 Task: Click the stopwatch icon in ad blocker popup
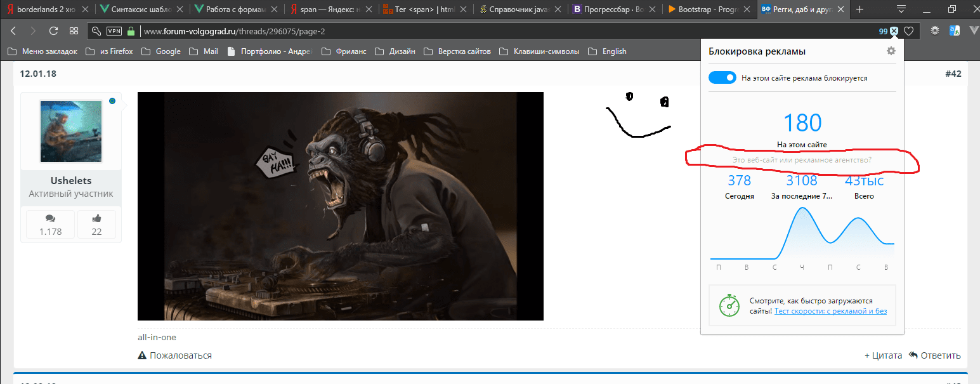click(x=729, y=305)
